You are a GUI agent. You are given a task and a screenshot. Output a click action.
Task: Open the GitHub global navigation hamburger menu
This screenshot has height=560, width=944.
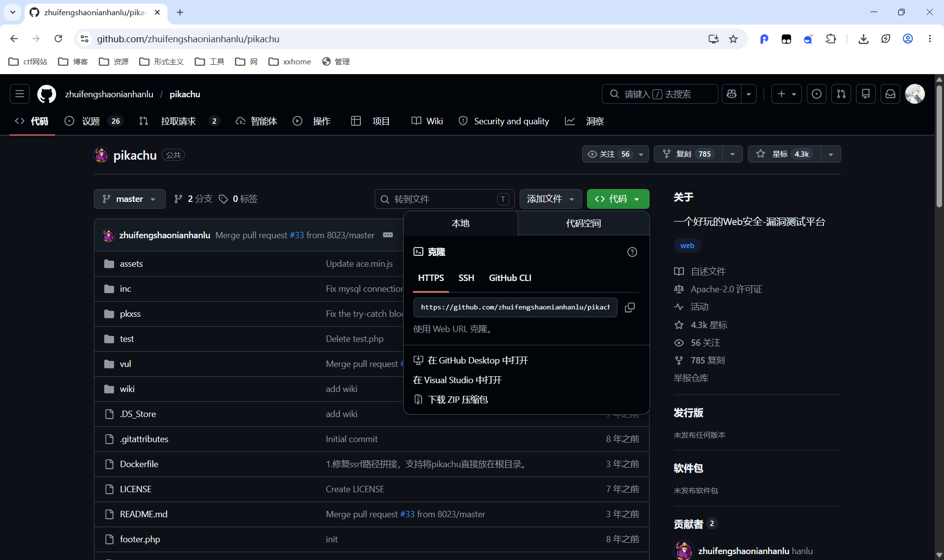click(x=20, y=94)
